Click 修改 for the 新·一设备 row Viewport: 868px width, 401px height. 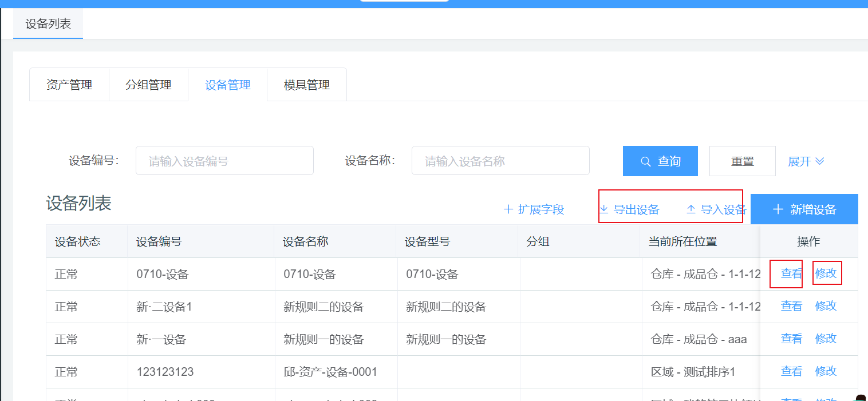click(826, 339)
